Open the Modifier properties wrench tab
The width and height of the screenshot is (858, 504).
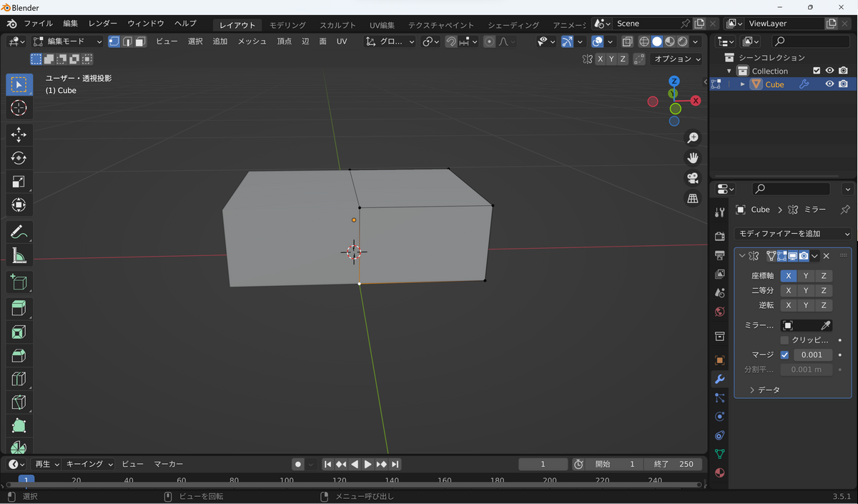pyautogui.click(x=720, y=379)
